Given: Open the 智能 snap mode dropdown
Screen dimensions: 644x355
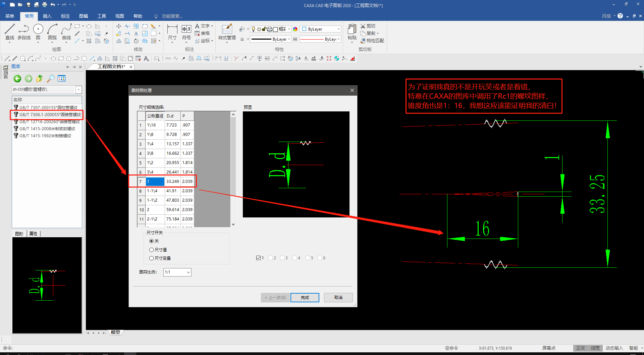Looking at the screenshot, I should (636, 348).
